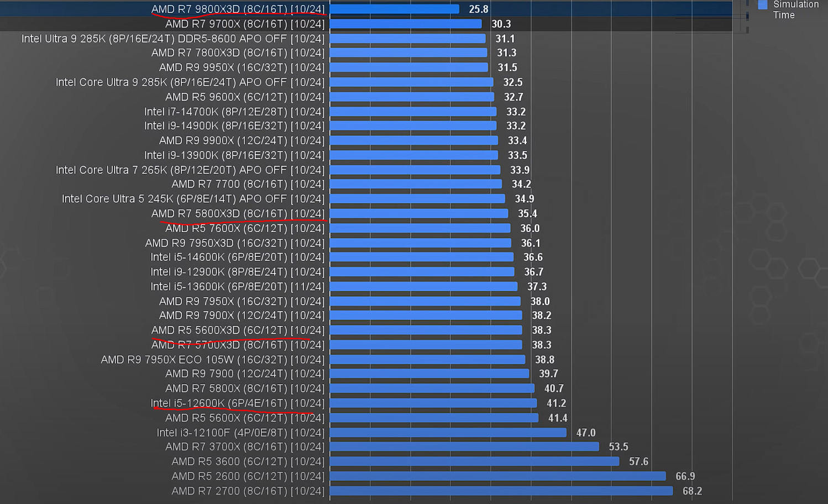The height and width of the screenshot is (504, 828).
Task: Select the AMD R7 7700 (8C/16T) label
Action: (248, 184)
